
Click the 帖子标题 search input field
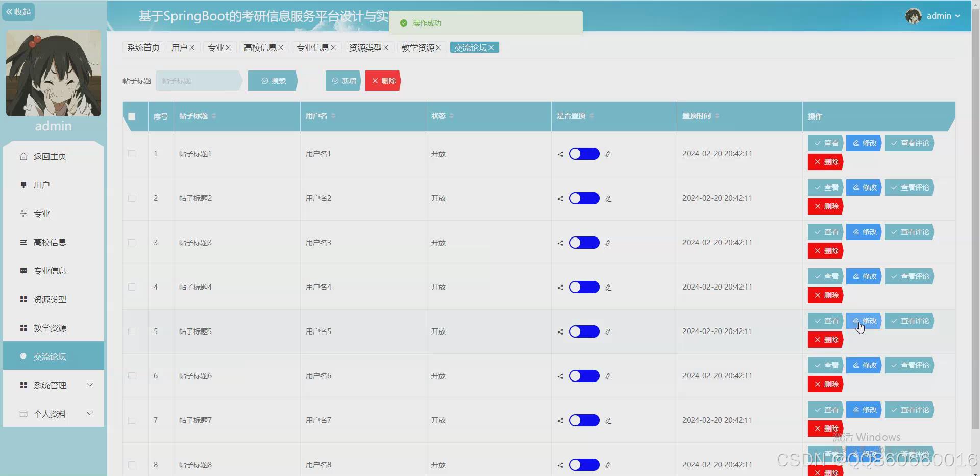coord(199,81)
